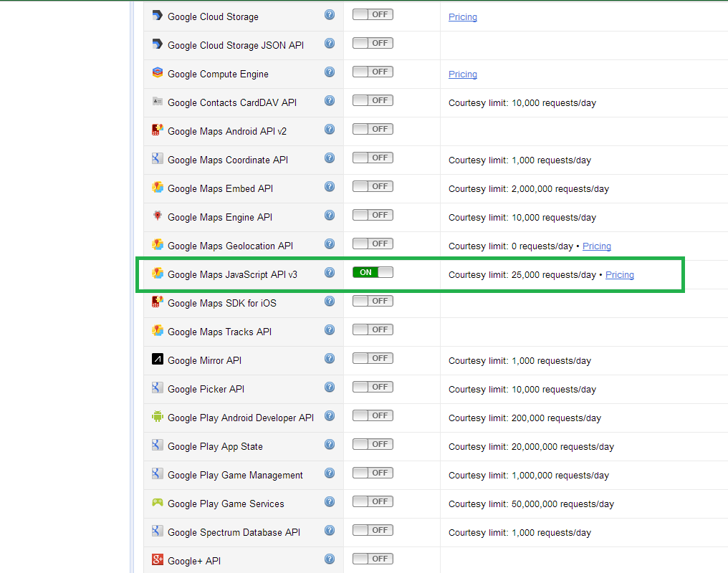Click the Google Picker API name
This screenshot has width=728, height=573.
[206, 389]
